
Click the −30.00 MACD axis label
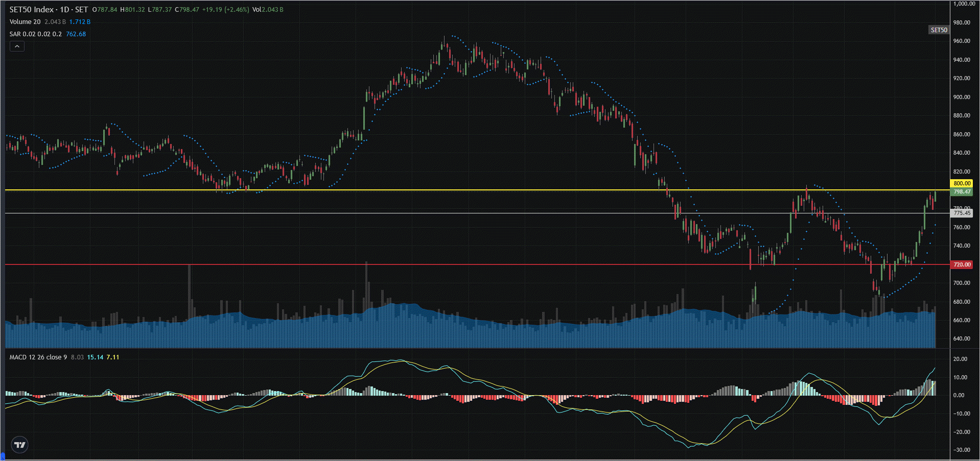pyautogui.click(x=962, y=450)
